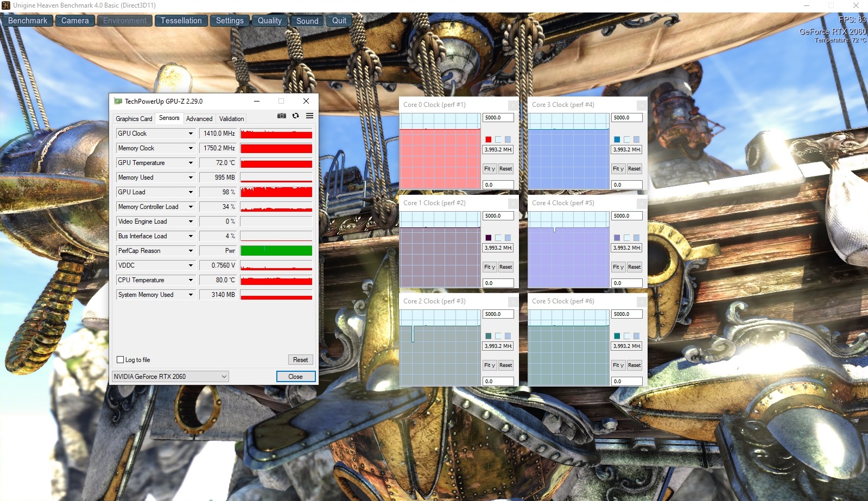Click the GPU Clock 1410.0 MHz reading
Screen dimensions: 868x501
coord(218,134)
